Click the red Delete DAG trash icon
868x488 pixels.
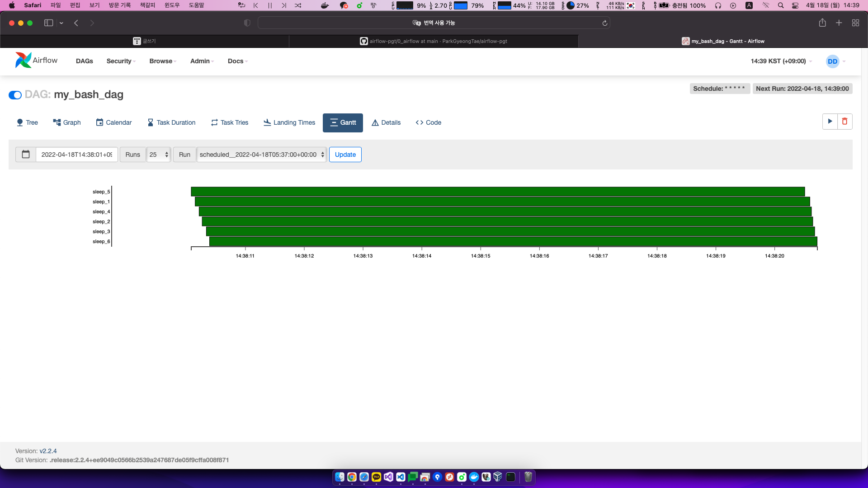coord(844,122)
